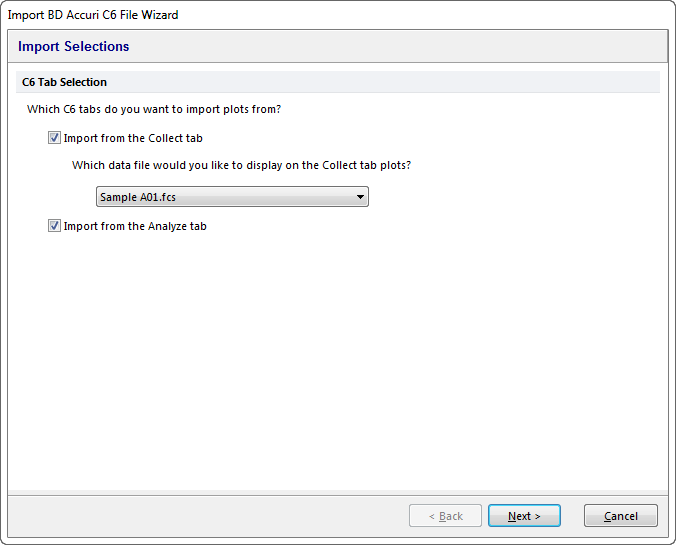This screenshot has width=676, height=545.
Task: Click the empty white area below the checkboxes
Action: [337, 360]
